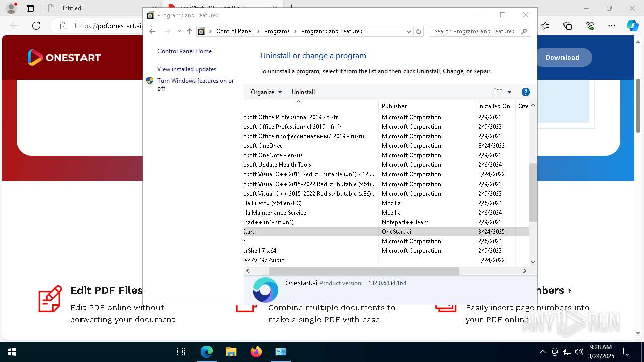This screenshot has height=362, width=644.
Task: Open Control Panel taskbar icon
Action: pyautogui.click(x=281, y=352)
